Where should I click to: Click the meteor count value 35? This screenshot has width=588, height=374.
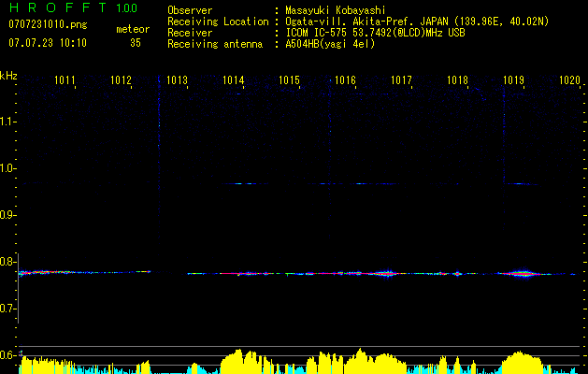(x=136, y=43)
